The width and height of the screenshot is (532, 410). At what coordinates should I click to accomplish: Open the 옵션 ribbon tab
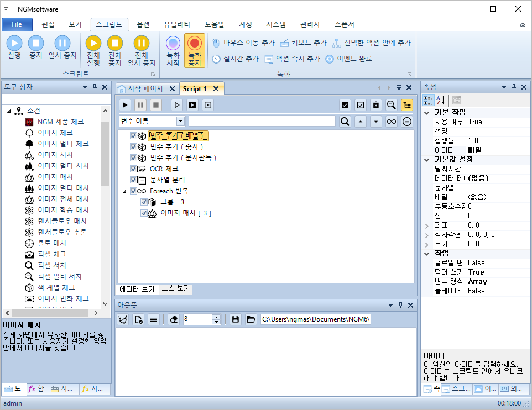[x=143, y=24]
